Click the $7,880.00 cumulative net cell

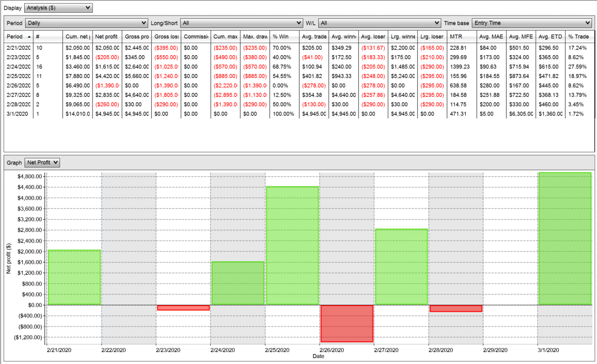pyautogui.click(x=78, y=76)
